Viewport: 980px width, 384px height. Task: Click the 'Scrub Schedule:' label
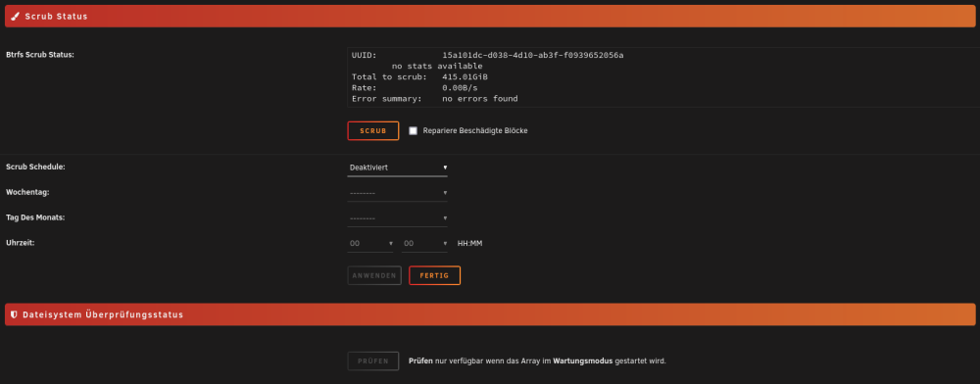coord(35,168)
